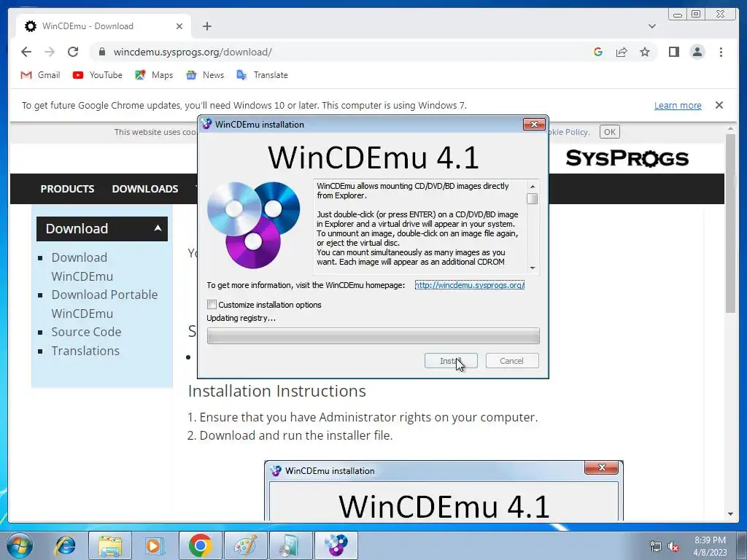Open Paint from the taskbar
Image resolution: width=747 pixels, height=560 pixels.
click(245, 545)
